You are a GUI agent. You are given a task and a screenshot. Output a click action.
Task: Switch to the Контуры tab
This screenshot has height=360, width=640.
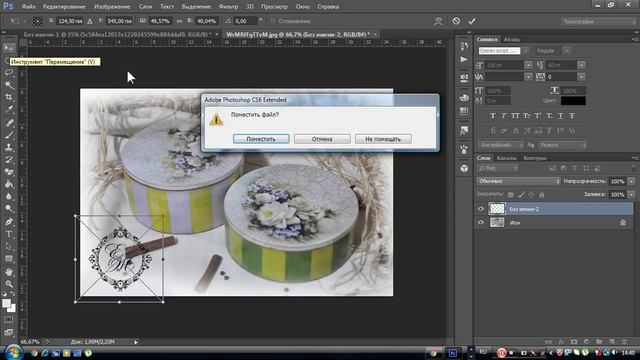(534, 158)
